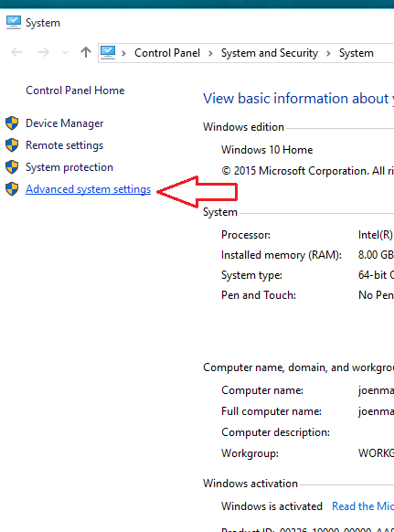Click the shield icon beside Device Manager
The height and width of the screenshot is (532, 394).
tap(12, 123)
